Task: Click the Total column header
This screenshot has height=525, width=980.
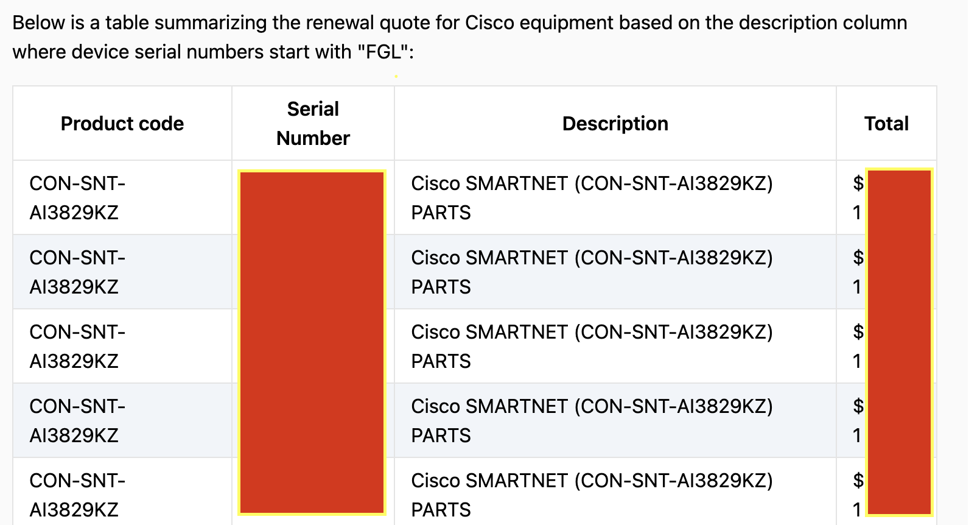Action: pos(886,124)
